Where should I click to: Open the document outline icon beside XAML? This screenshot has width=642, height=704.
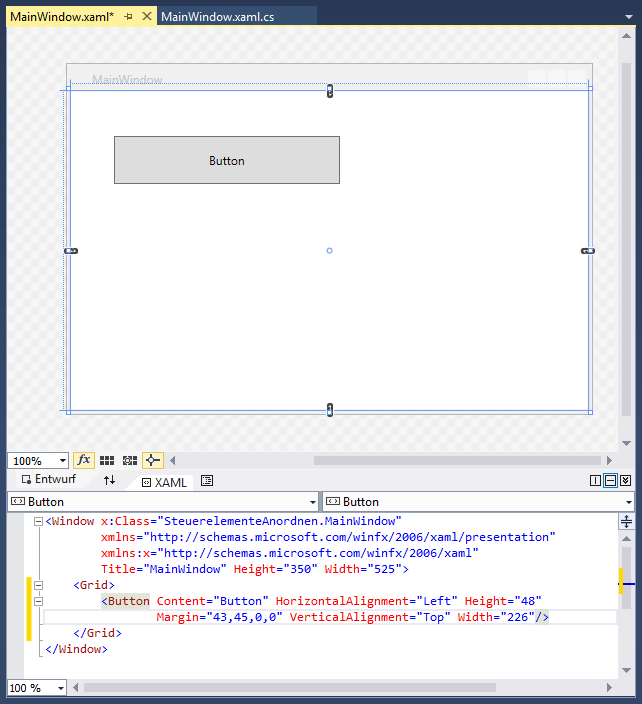207,481
